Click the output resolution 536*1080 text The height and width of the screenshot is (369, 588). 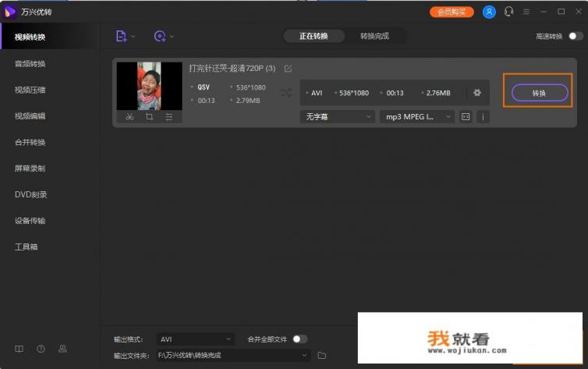pyautogui.click(x=354, y=93)
